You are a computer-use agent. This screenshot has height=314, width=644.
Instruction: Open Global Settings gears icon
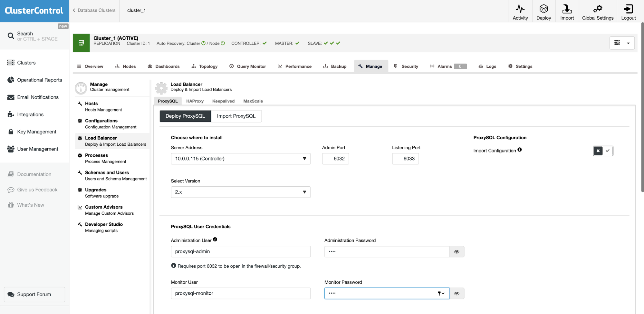598,9
